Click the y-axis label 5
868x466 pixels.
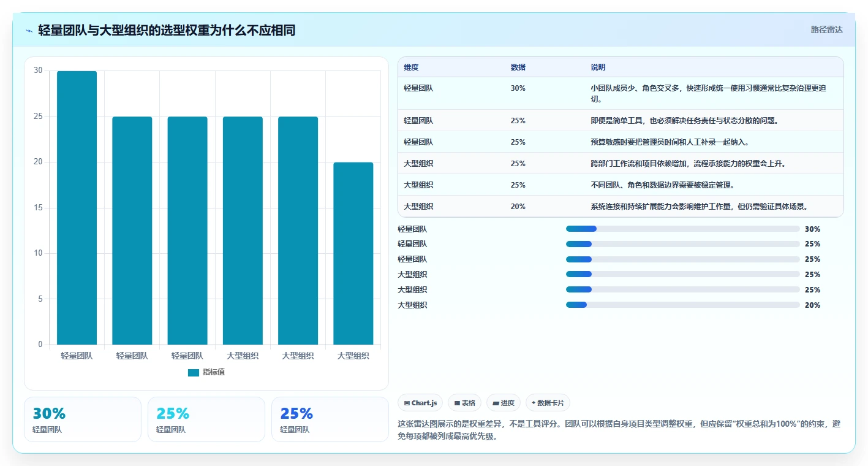pos(40,299)
